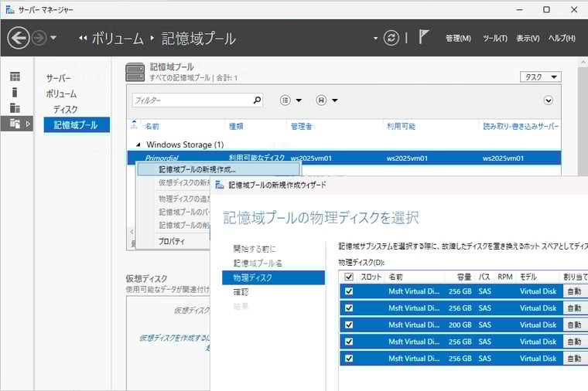Click File and Storage Services sidebar icon
The width and height of the screenshot is (588, 391).
pos(15,124)
